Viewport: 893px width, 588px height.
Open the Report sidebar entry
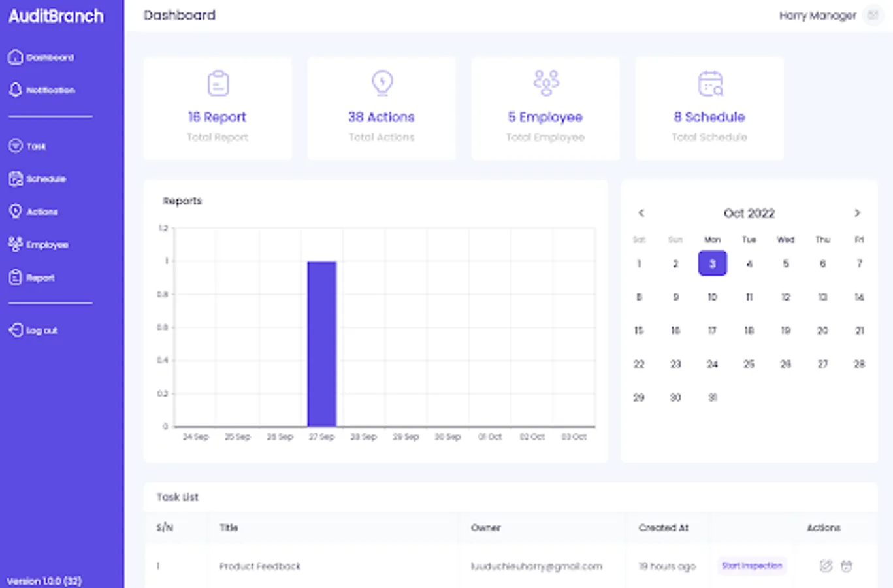point(31,278)
